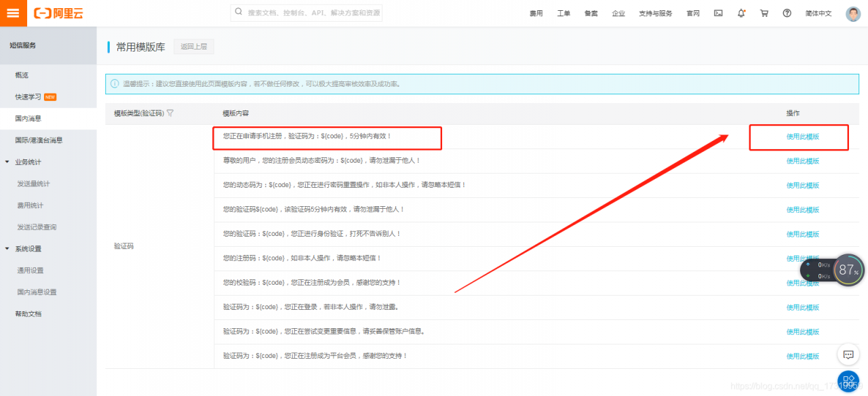Click the 验证码 template type cell
The image size is (868, 396).
pyautogui.click(x=124, y=246)
